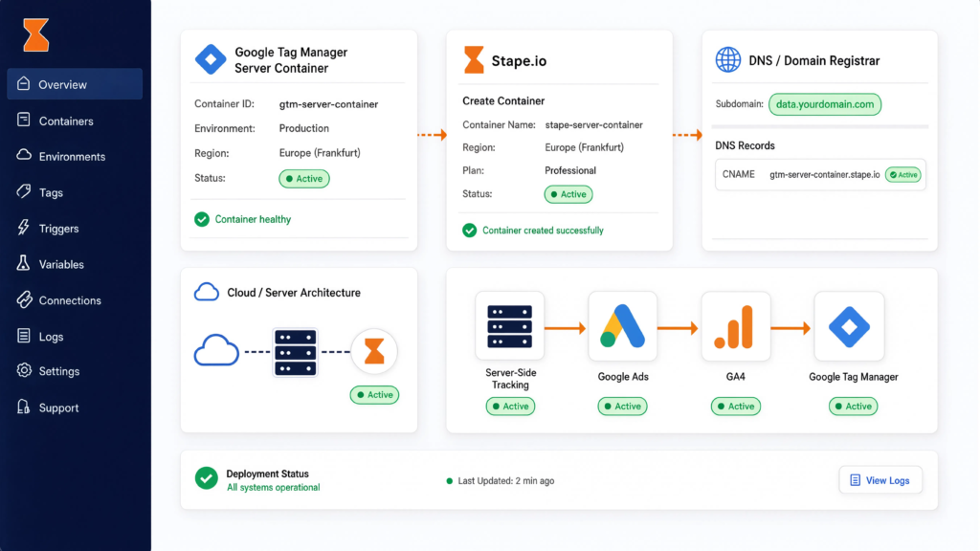Select the Google Tag Manager pipeline tile

click(x=850, y=326)
